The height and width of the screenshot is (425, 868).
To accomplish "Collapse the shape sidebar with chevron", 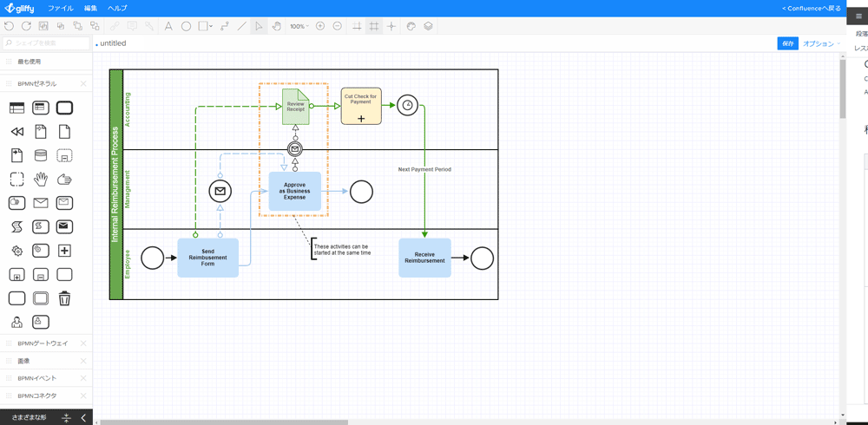I will 83,418.
